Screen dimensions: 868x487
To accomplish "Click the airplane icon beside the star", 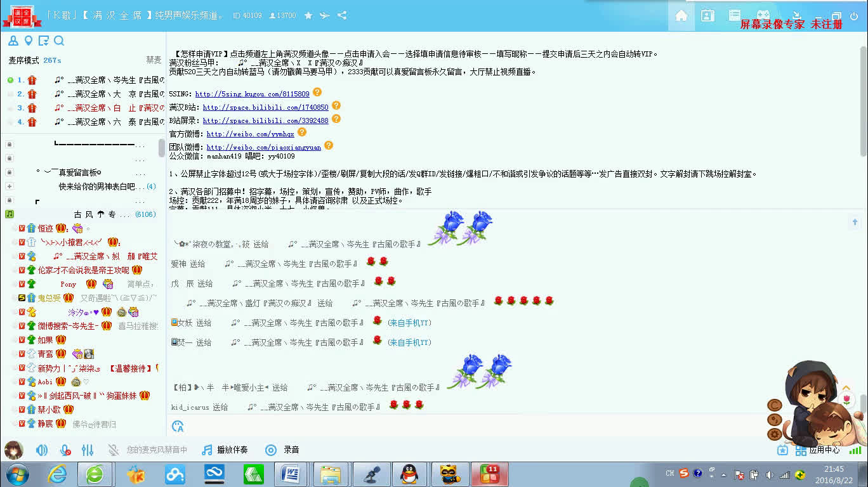I will (x=325, y=15).
